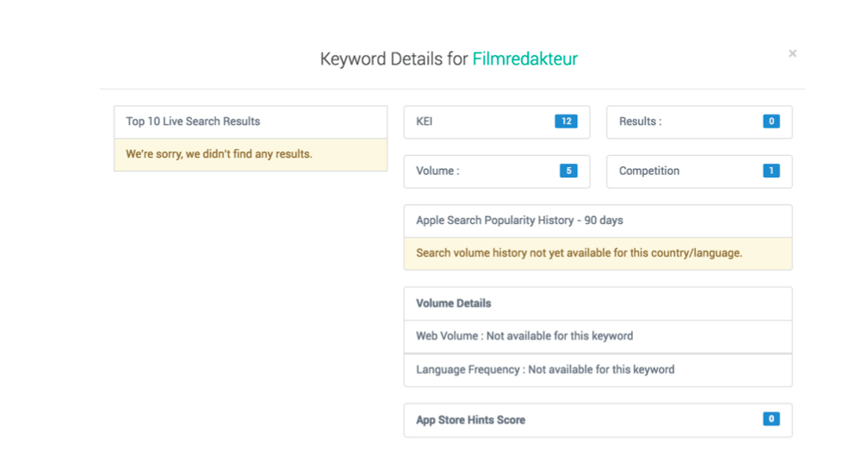
Task: Click the 'Volume :' label
Action: click(x=437, y=171)
